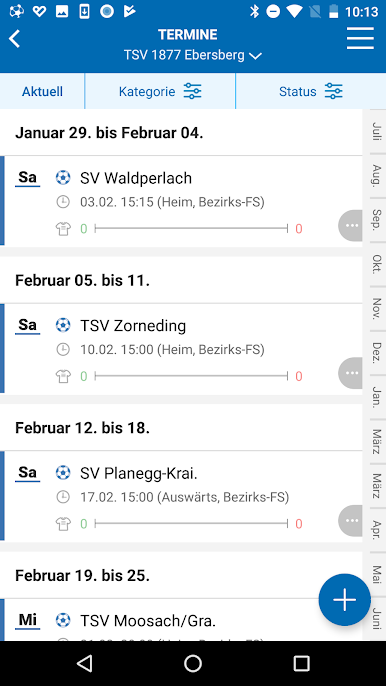Image resolution: width=386 pixels, height=686 pixels.
Task: Open more options for TSV Zorneding
Action: coord(351,373)
